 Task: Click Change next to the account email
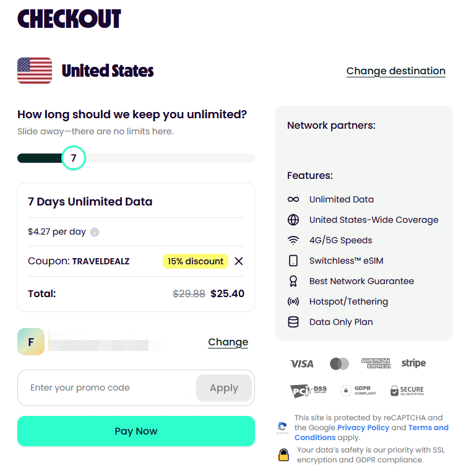(x=228, y=342)
